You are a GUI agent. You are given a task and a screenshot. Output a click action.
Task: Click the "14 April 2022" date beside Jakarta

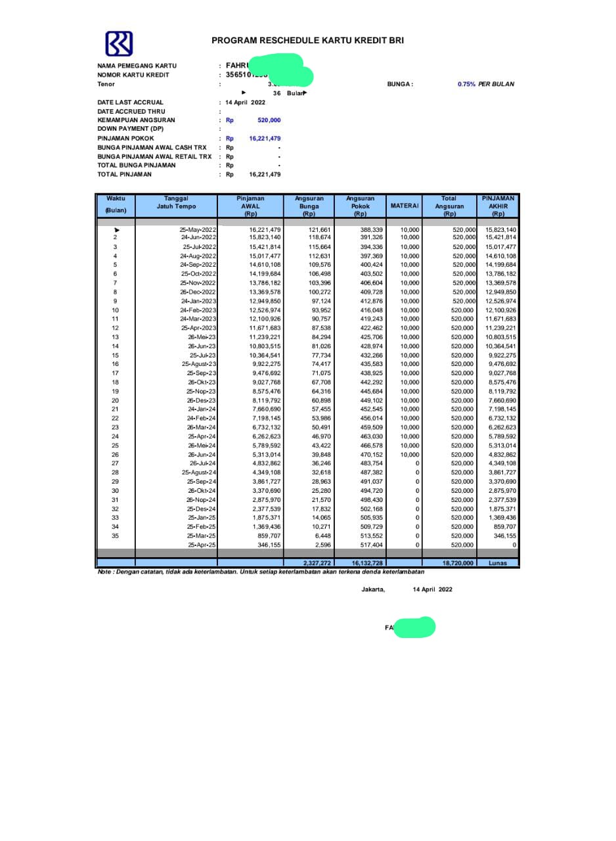click(x=432, y=589)
